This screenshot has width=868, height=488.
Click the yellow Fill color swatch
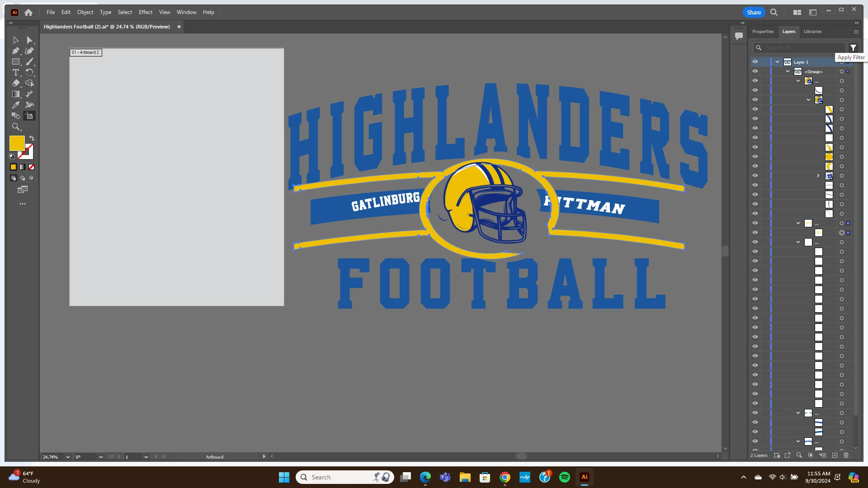click(17, 143)
